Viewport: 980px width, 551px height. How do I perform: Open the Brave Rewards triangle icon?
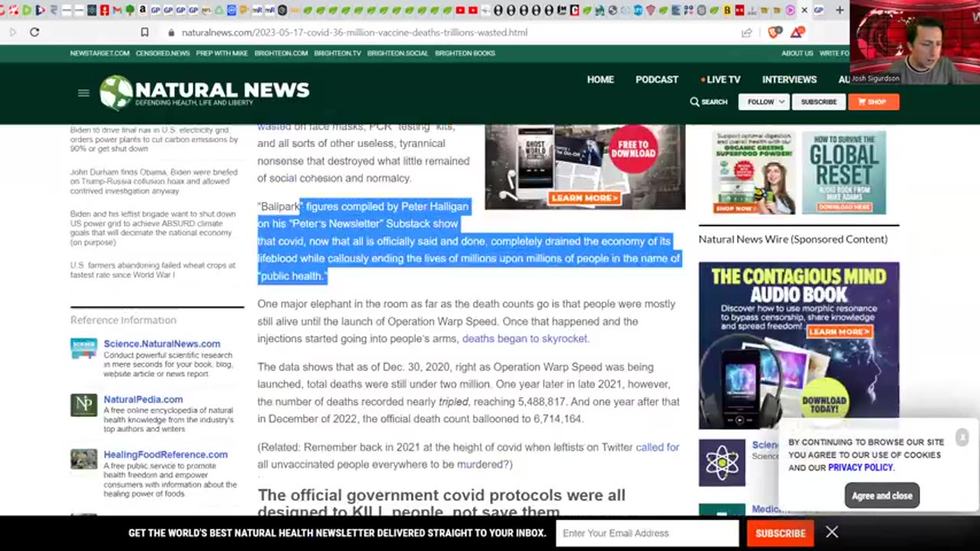(x=797, y=32)
